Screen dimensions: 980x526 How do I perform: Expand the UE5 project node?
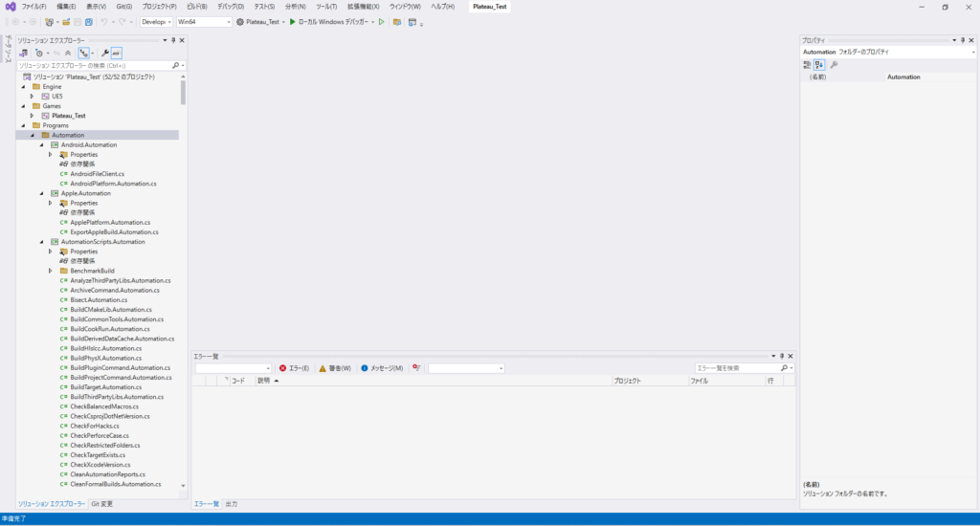coord(32,97)
